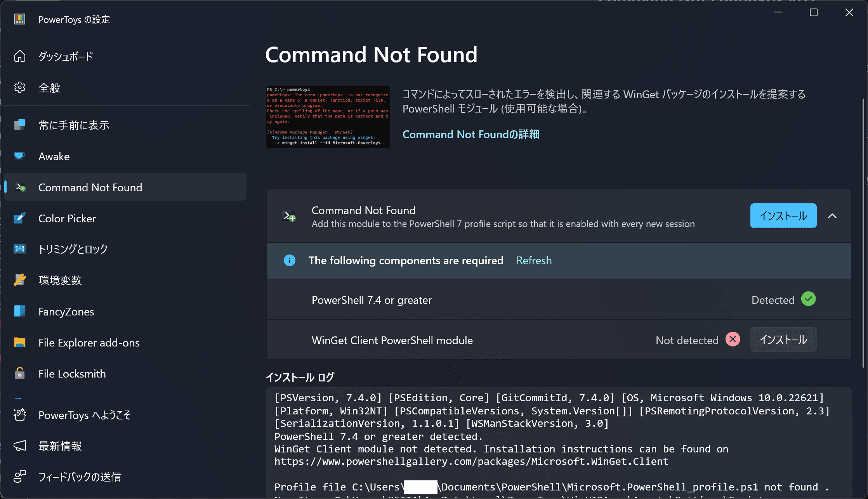Click the Command Not Found page title

(371, 55)
